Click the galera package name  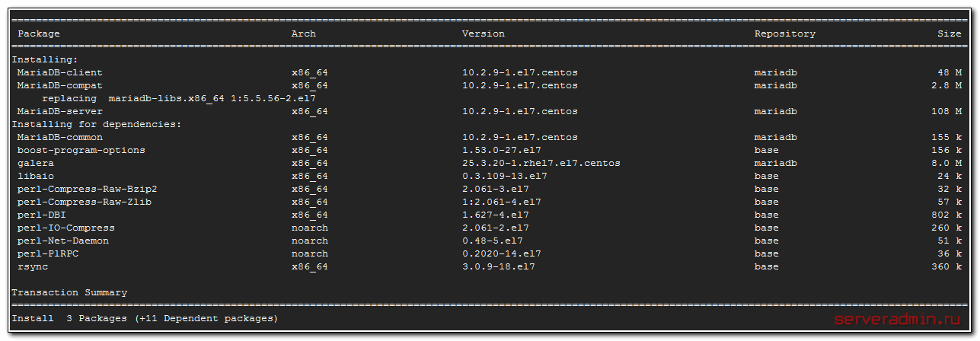[35, 163]
